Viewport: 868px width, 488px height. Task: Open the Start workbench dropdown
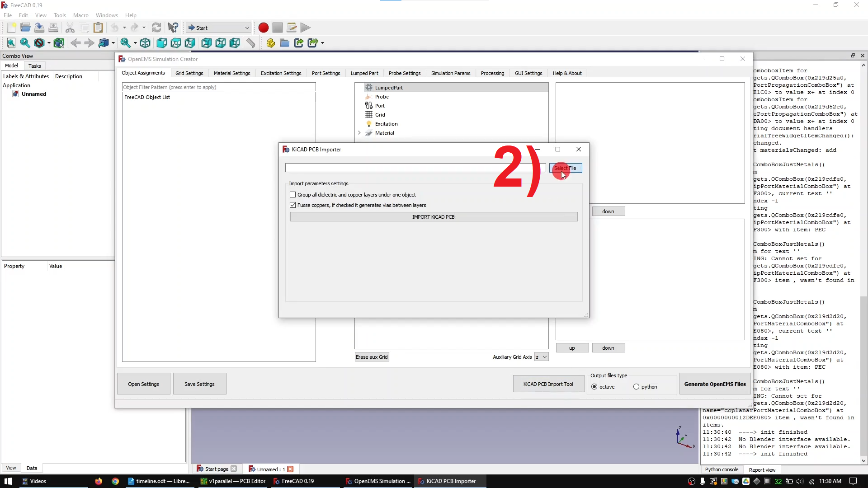click(x=218, y=28)
